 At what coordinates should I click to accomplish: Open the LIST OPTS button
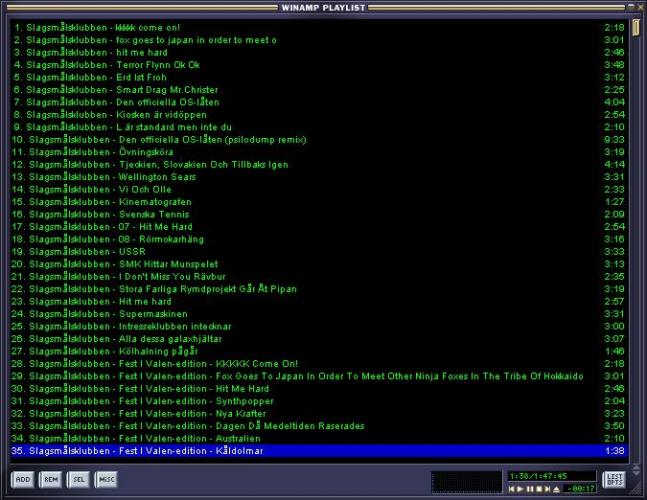[x=614, y=480]
